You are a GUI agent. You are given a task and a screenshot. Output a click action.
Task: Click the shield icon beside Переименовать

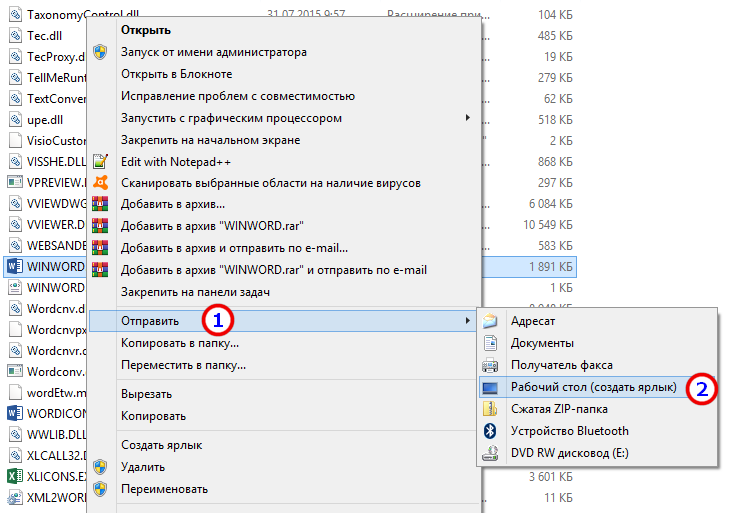pos(100,489)
